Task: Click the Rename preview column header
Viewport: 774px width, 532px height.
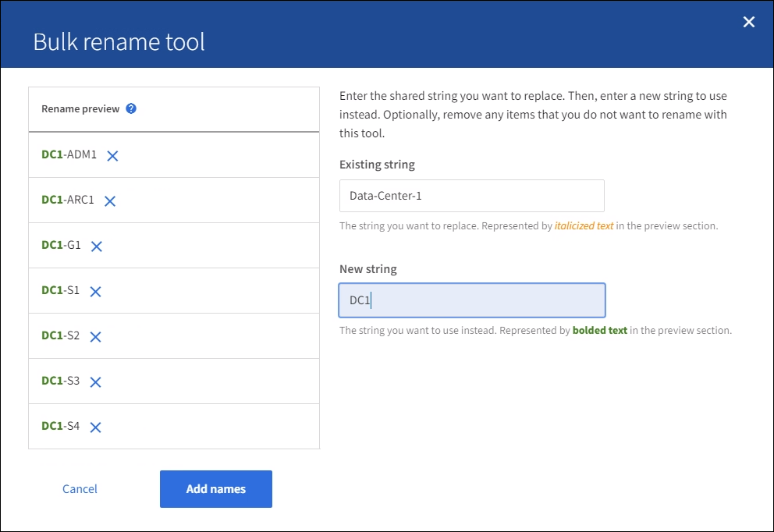Action: tap(80, 109)
